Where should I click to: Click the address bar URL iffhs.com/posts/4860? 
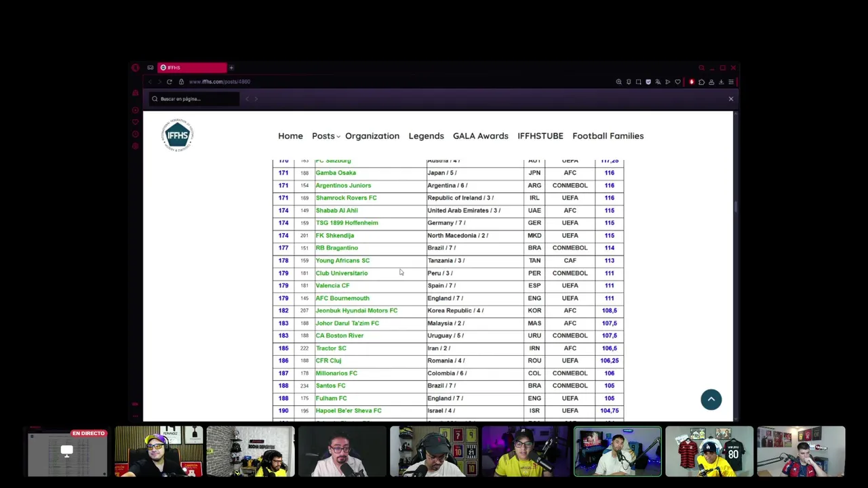[220, 82]
